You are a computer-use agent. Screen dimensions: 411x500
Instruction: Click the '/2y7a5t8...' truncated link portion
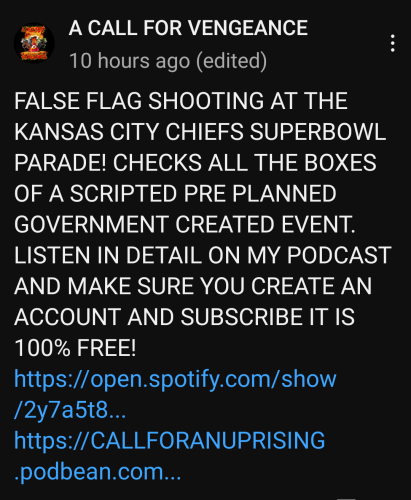click(x=70, y=411)
